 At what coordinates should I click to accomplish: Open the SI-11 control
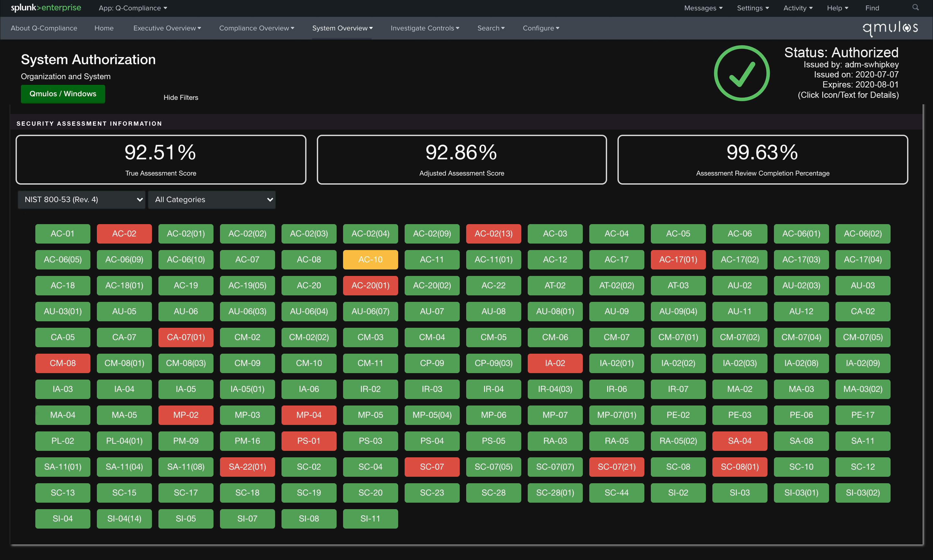coord(370,519)
